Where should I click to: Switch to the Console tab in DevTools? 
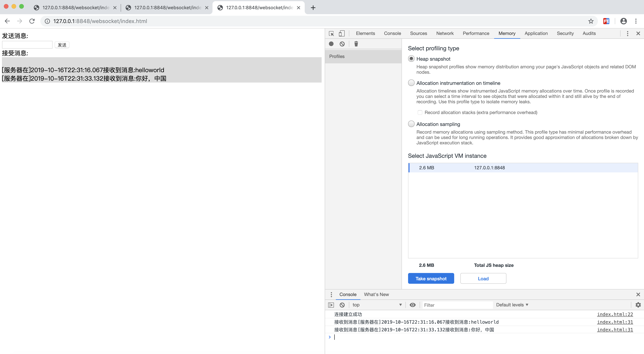392,33
